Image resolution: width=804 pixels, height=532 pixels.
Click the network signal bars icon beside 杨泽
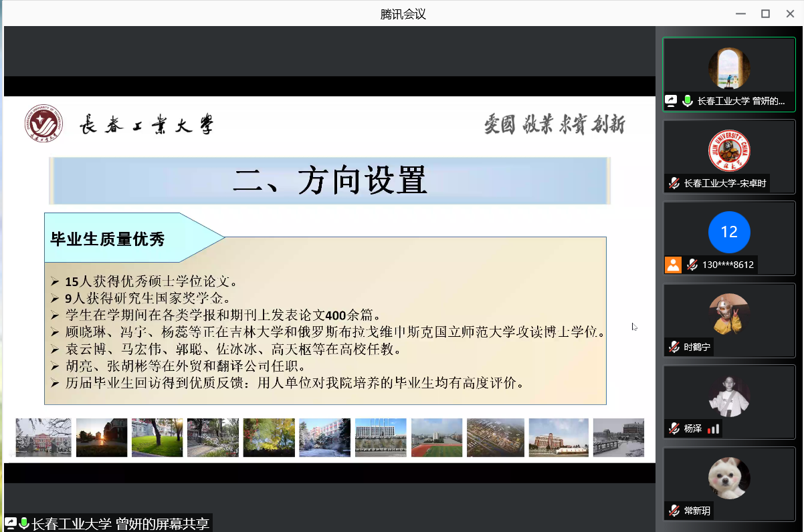pos(713,428)
